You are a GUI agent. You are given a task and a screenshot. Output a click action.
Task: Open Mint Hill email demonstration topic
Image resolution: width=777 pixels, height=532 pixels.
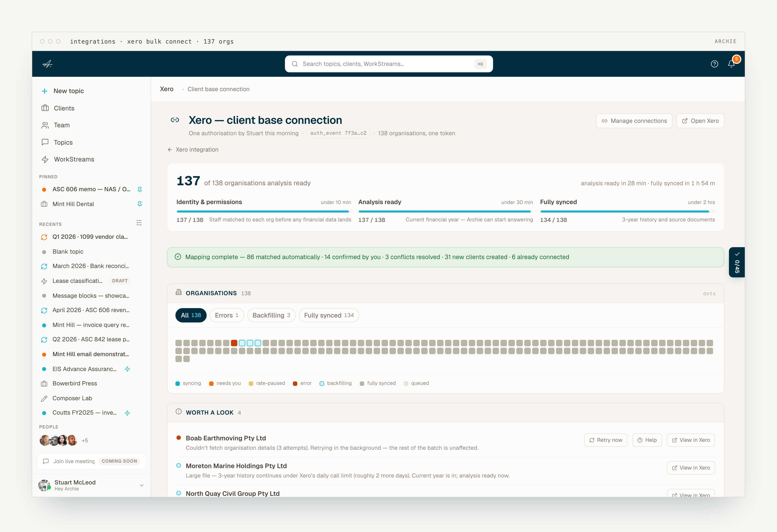pos(91,354)
